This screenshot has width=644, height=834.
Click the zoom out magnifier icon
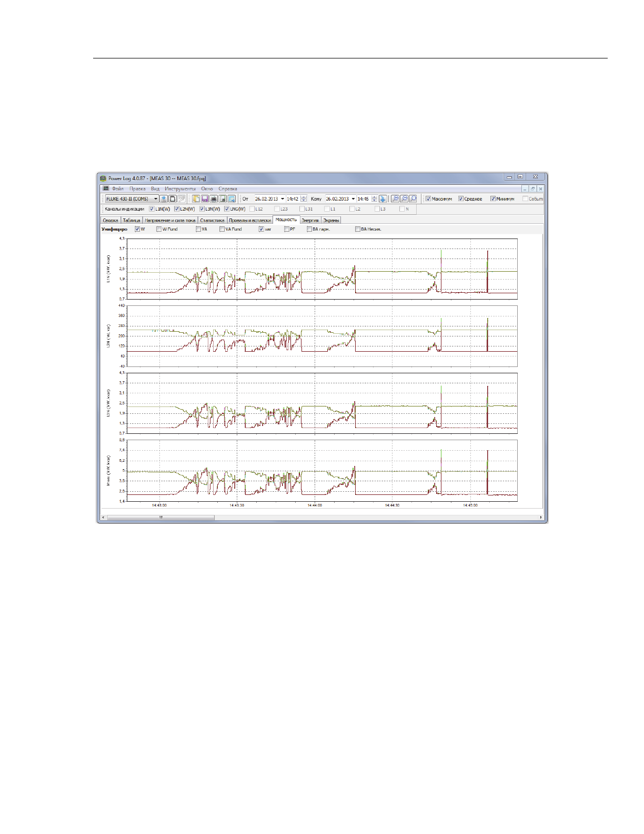(x=404, y=199)
